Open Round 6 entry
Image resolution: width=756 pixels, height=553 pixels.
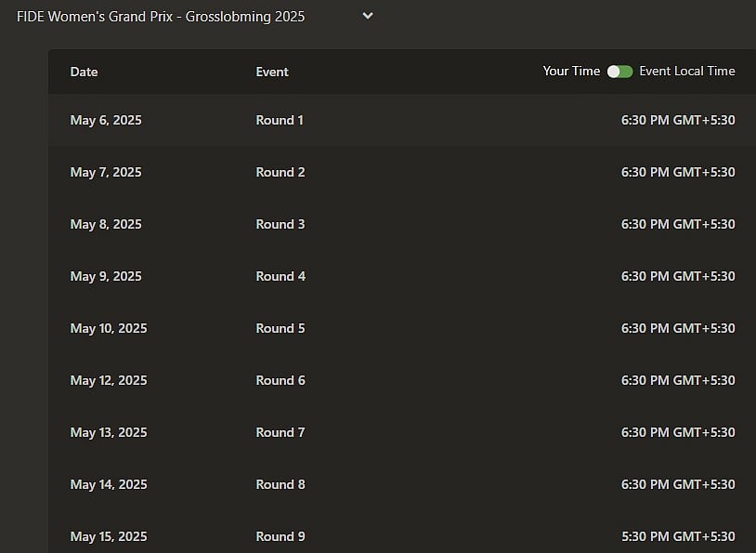pyautogui.click(x=280, y=381)
